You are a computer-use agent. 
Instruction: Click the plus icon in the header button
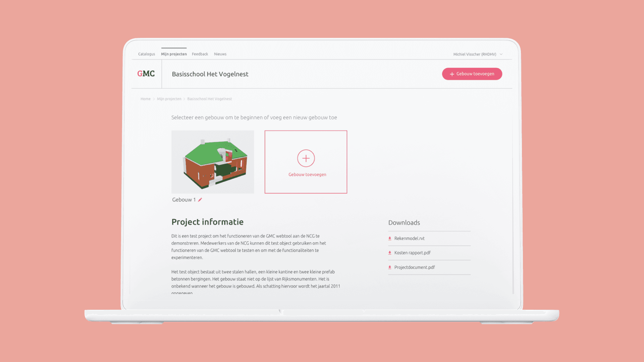click(452, 74)
